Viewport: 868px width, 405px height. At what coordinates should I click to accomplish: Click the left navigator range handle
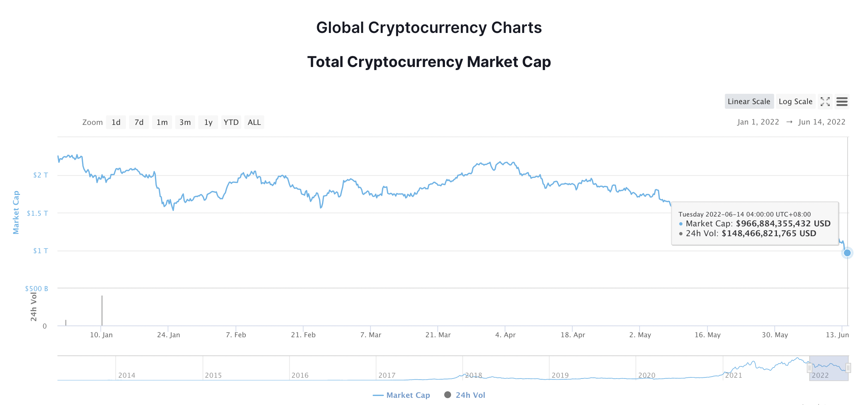point(809,368)
